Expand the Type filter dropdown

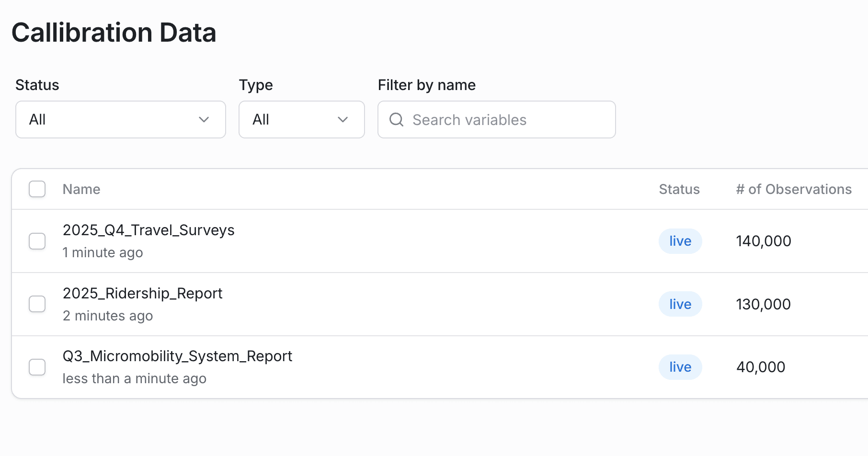(x=301, y=120)
